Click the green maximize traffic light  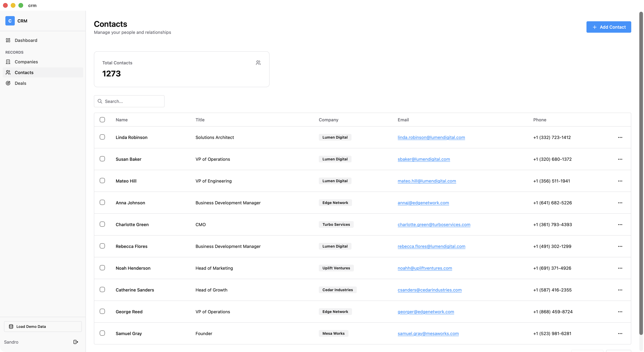[21, 5]
